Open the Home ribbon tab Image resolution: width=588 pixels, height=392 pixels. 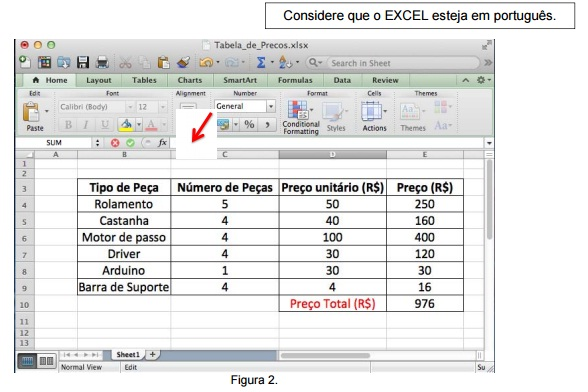(50, 80)
